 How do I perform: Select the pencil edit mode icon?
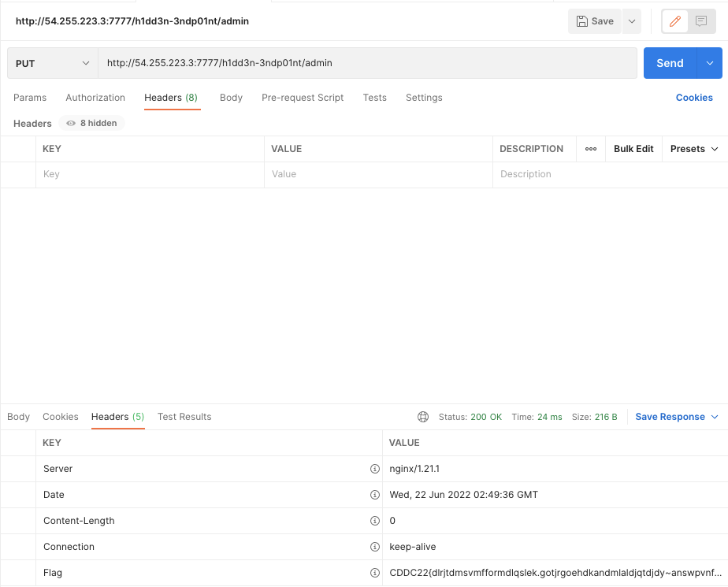(674, 21)
